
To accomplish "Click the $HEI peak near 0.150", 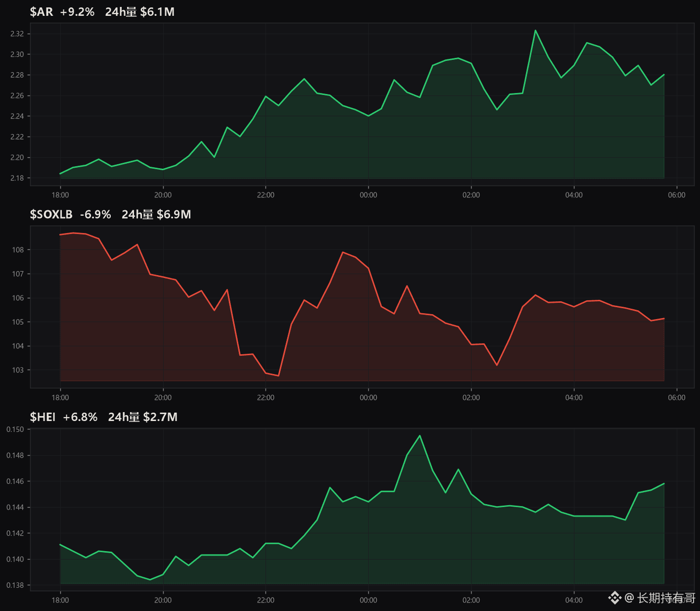I will 420,435.
